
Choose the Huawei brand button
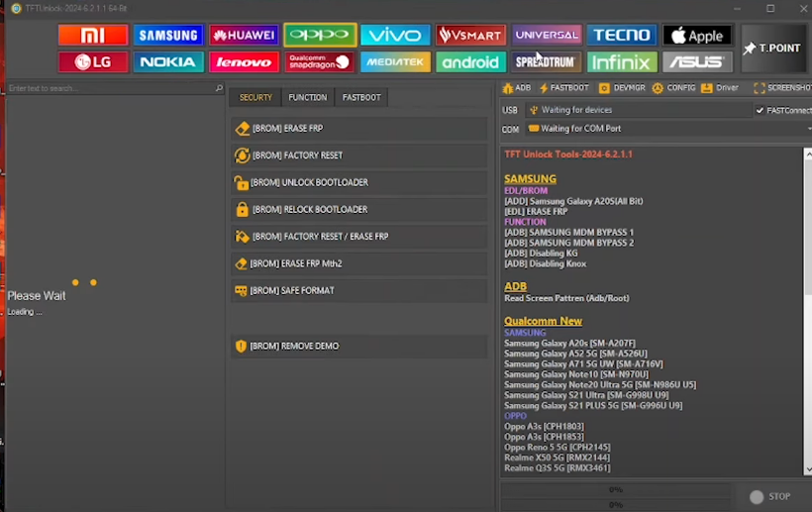click(244, 36)
